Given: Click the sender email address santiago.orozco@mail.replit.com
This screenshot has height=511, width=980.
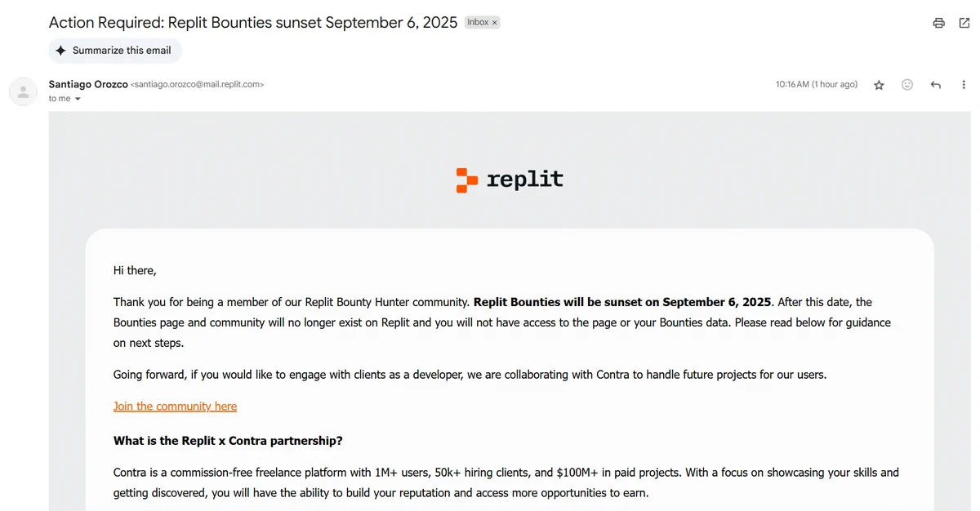Looking at the screenshot, I should [x=197, y=84].
